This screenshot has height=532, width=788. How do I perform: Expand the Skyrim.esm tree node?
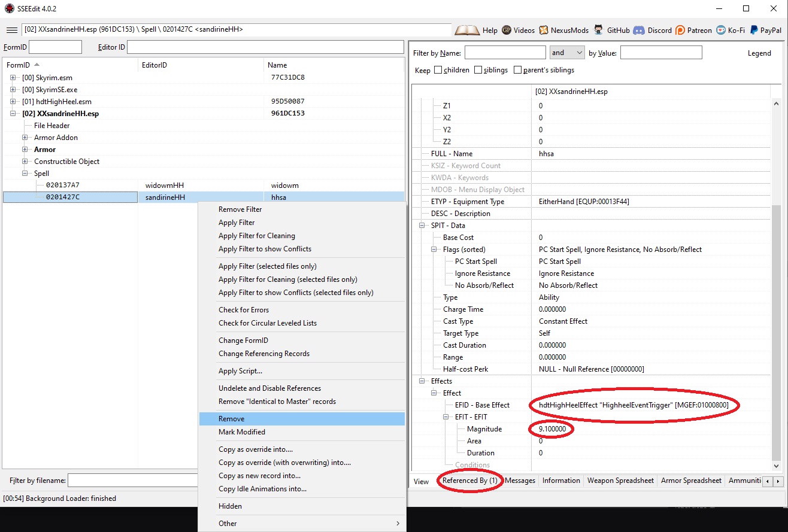[x=13, y=77]
